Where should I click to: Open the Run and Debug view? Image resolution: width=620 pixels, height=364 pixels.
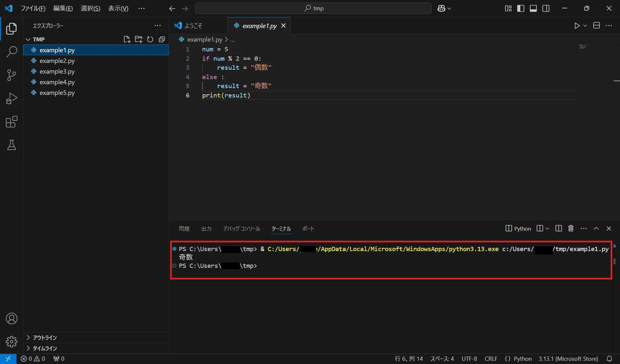[12, 98]
